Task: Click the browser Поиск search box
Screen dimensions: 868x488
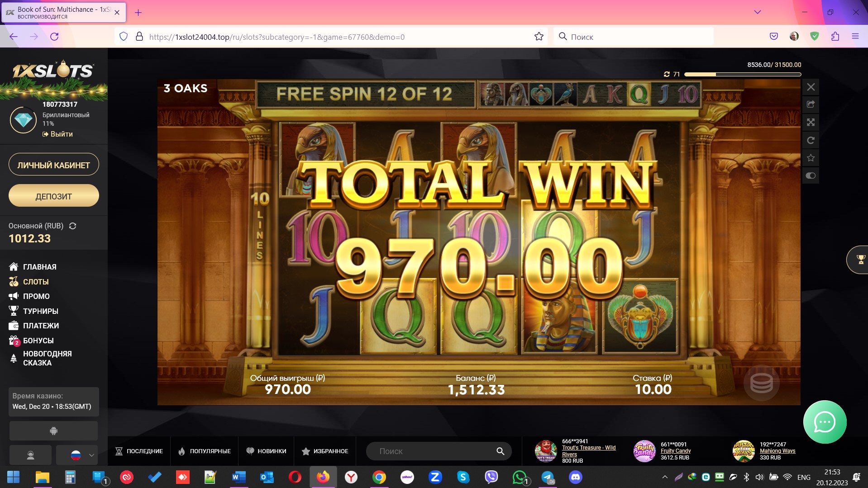Action: [x=634, y=37]
